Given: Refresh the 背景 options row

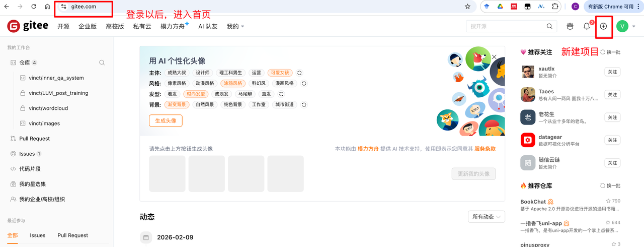Looking at the screenshot, I should 304,104.
